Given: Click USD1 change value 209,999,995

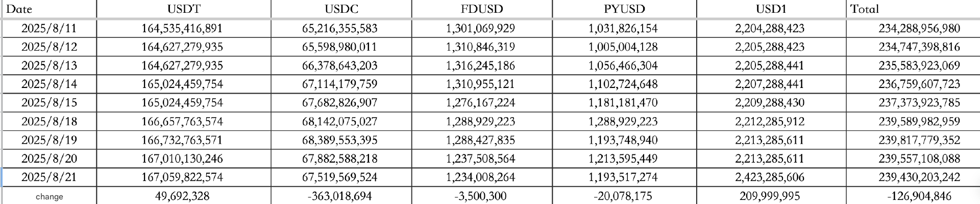Looking at the screenshot, I should tap(771, 196).
